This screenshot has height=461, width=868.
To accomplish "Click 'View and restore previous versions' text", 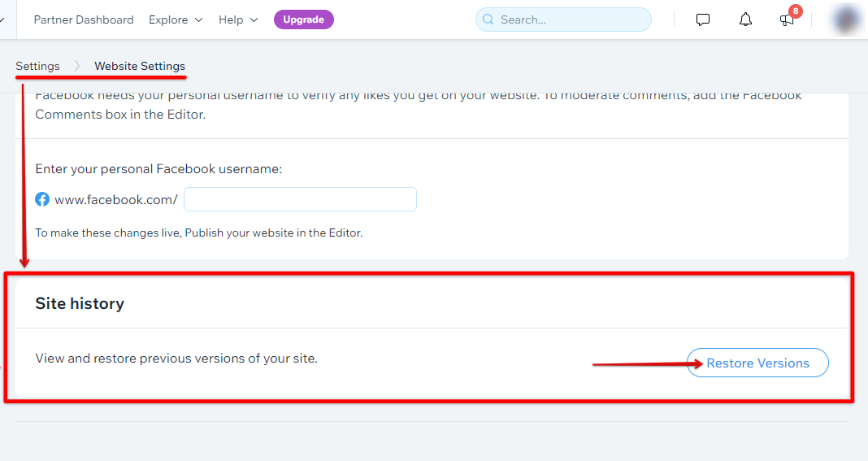I will pyautogui.click(x=176, y=359).
